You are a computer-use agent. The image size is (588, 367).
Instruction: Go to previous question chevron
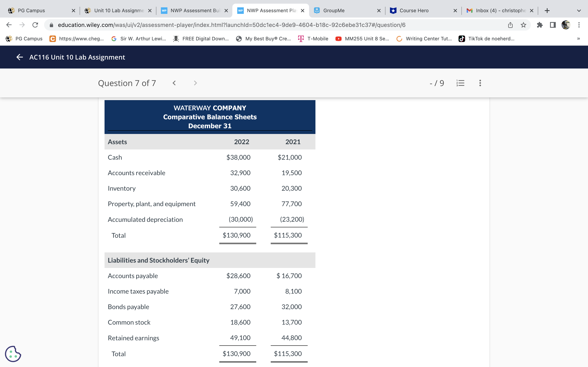[174, 83]
